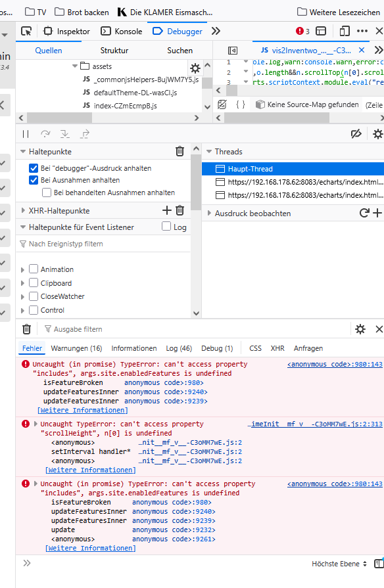Expand Ausdruck beobachten section
Screen dimensions: 384x588
pos(209,214)
